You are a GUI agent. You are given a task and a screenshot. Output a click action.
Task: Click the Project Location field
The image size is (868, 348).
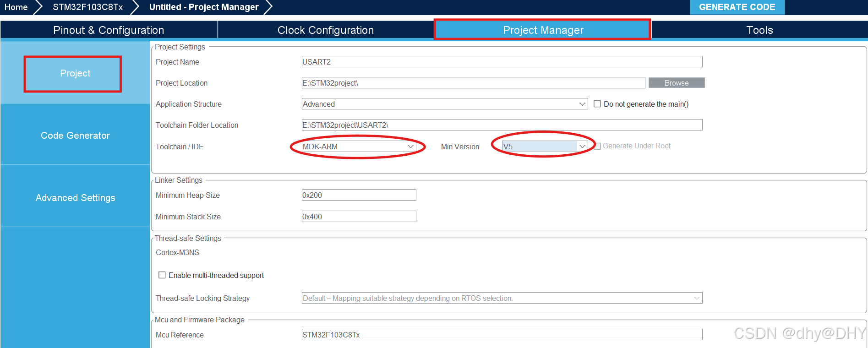click(473, 83)
